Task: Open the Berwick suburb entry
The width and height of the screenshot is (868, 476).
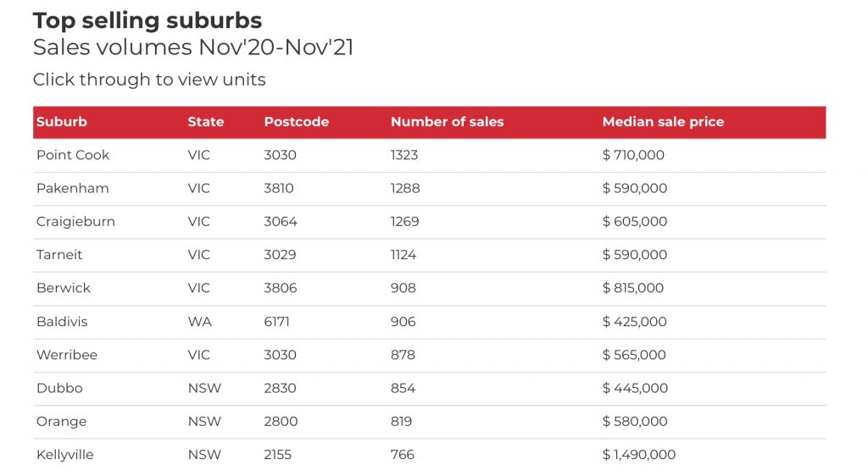Action: (x=63, y=288)
